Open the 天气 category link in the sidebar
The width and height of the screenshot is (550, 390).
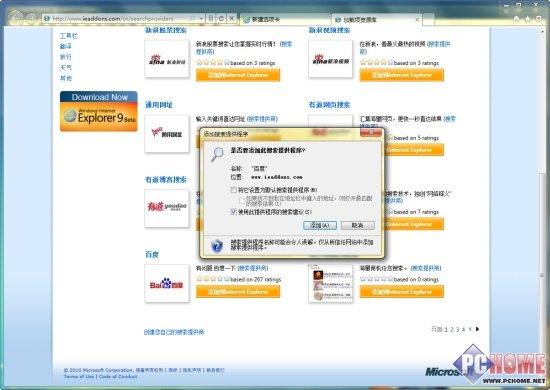click(66, 67)
